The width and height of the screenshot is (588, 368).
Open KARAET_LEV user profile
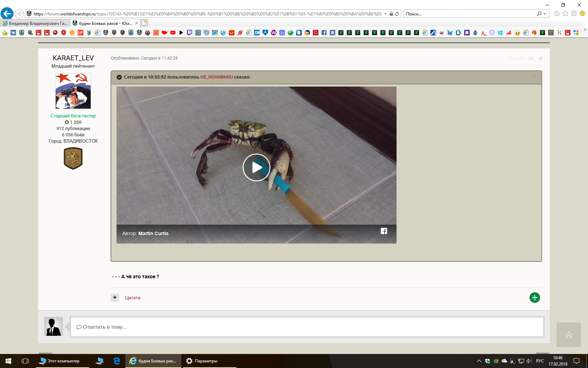(73, 58)
